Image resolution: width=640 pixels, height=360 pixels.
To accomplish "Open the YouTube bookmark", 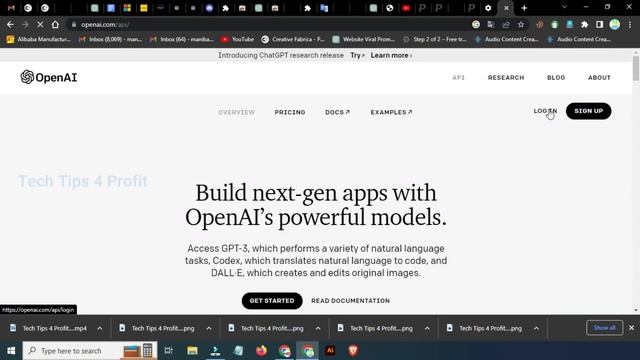I will [237, 39].
